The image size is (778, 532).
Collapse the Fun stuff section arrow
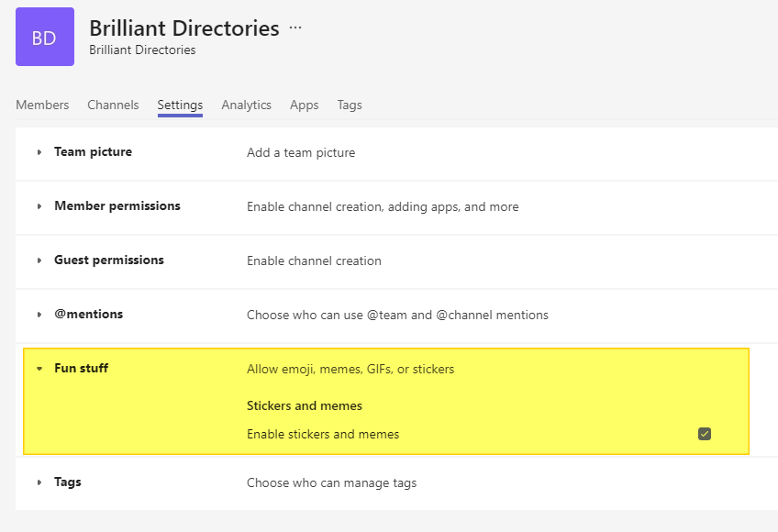39,369
